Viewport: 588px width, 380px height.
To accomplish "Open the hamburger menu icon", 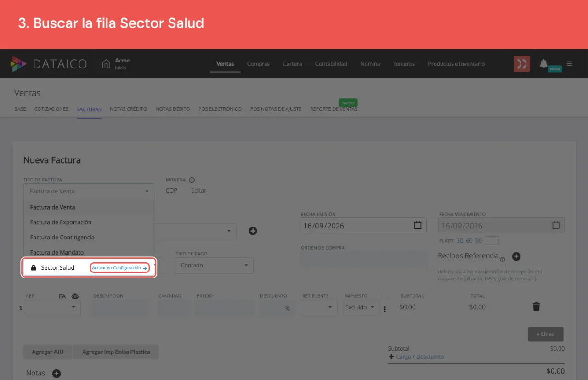I will (570, 63).
